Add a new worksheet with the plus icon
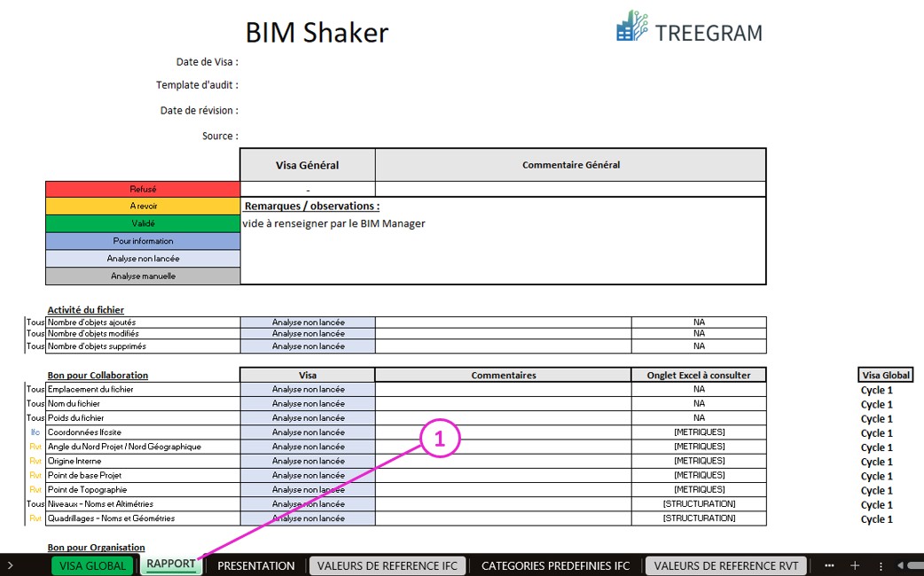 click(853, 564)
